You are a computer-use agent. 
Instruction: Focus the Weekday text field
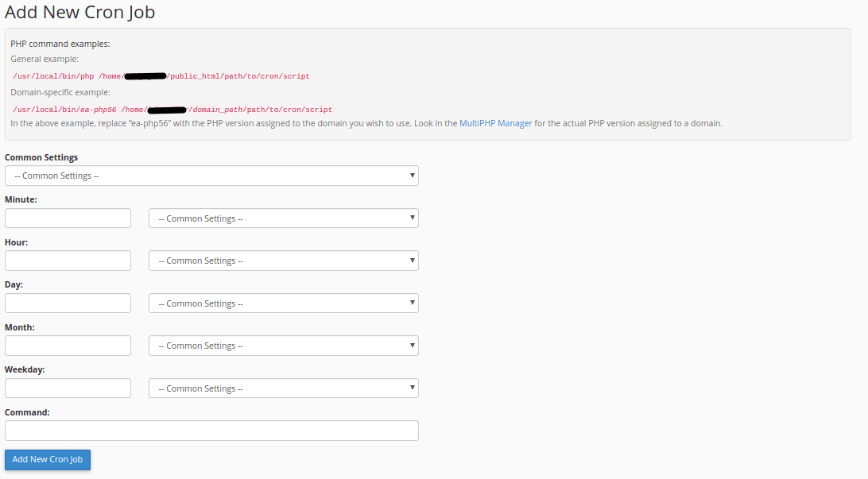68,388
